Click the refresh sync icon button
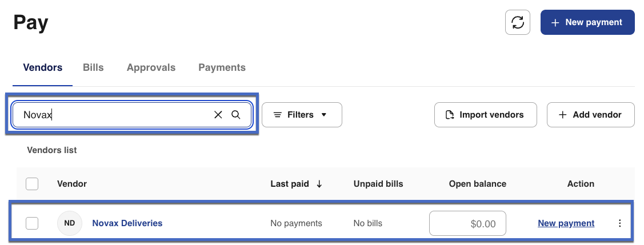This screenshot has height=245, width=644. tap(518, 22)
